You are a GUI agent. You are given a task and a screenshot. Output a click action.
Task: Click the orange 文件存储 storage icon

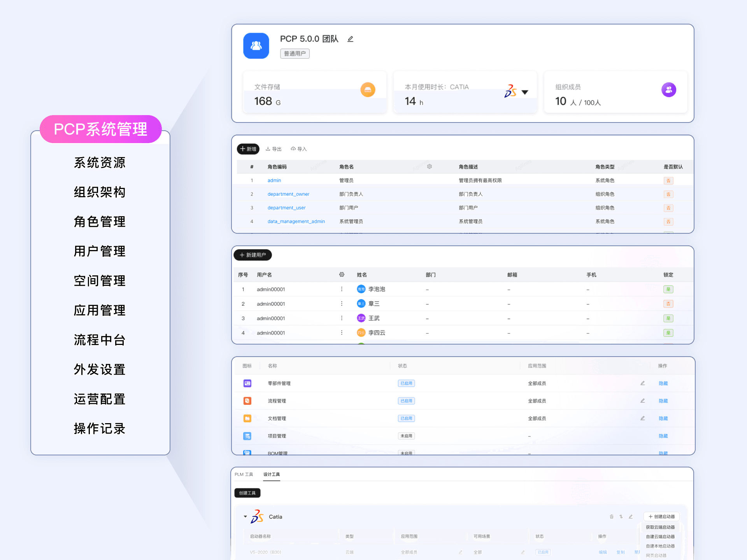click(368, 90)
